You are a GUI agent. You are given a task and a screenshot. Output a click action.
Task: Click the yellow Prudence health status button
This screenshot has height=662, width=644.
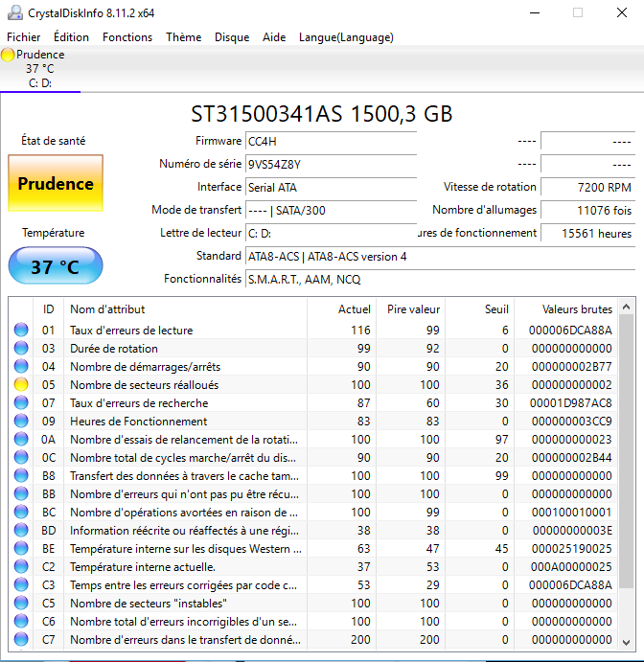56,184
